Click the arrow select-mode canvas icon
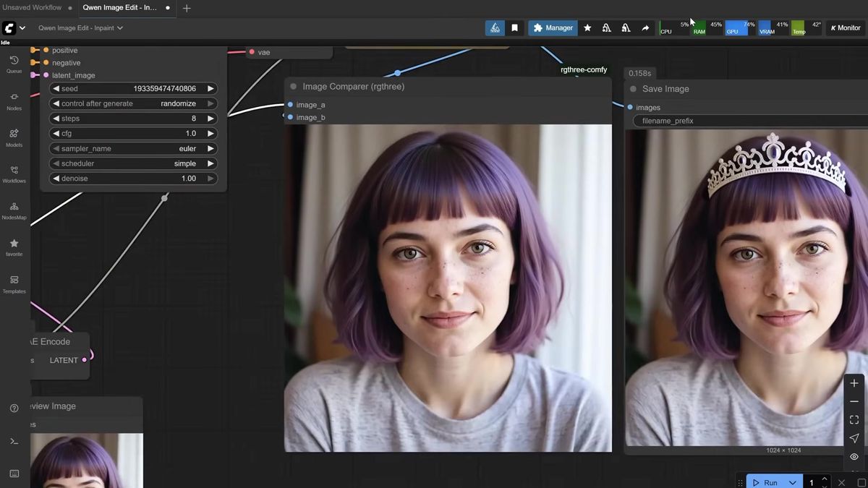868x488 pixels. (x=854, y=438)
